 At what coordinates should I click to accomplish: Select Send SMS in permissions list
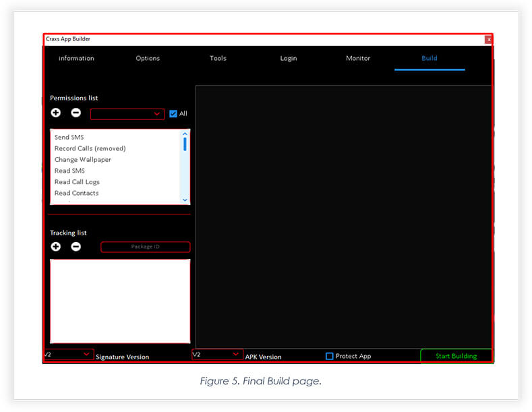[x=69, y=137]
